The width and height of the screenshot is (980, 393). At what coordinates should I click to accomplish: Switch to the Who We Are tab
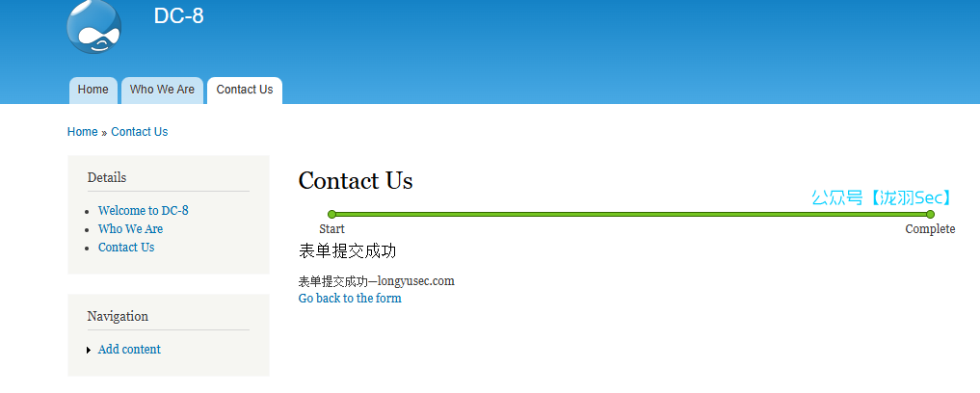click(162, 90)
